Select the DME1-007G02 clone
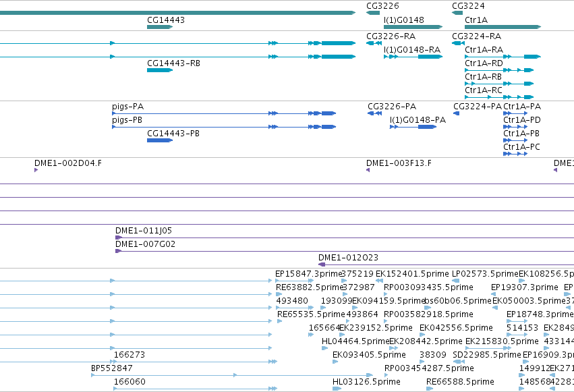574x392 pixels. (x=345, y=251)
